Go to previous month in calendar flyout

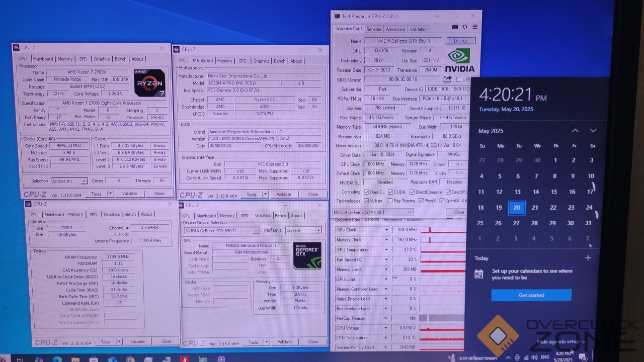[x=575, y=131]
